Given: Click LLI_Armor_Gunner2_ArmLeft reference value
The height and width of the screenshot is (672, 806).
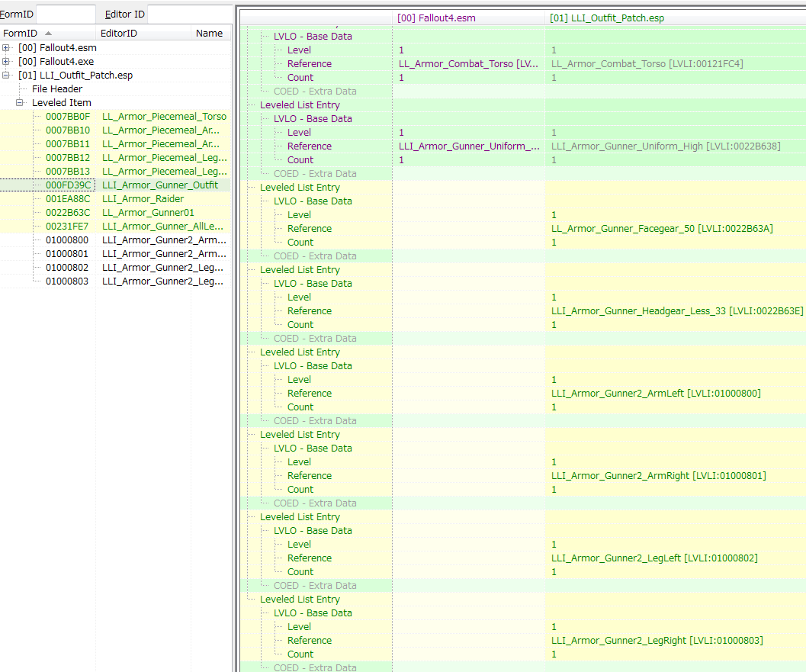Looking at the screenshot, I should tap(656, 394).
